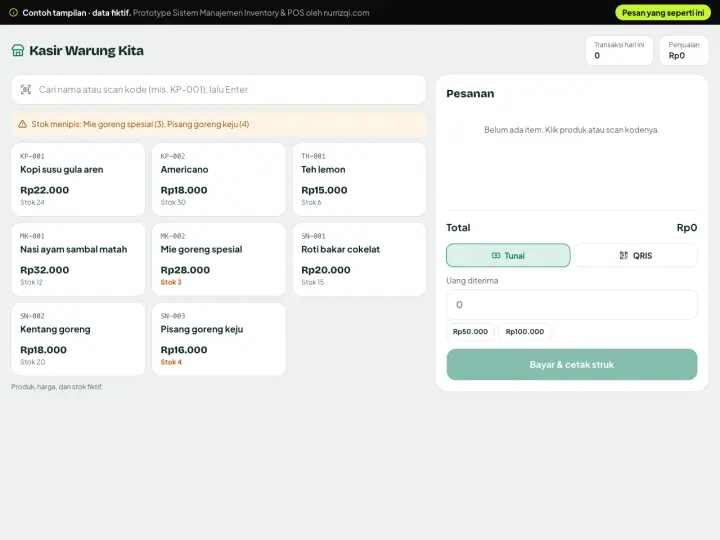Select Tunai payment method

pos(508,255)
